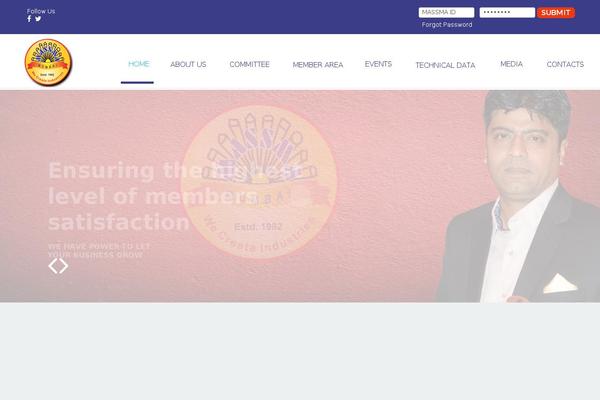Go to previous slide arrow
The height and width of the screenshot is (400, 600).
tap(53, 266)
